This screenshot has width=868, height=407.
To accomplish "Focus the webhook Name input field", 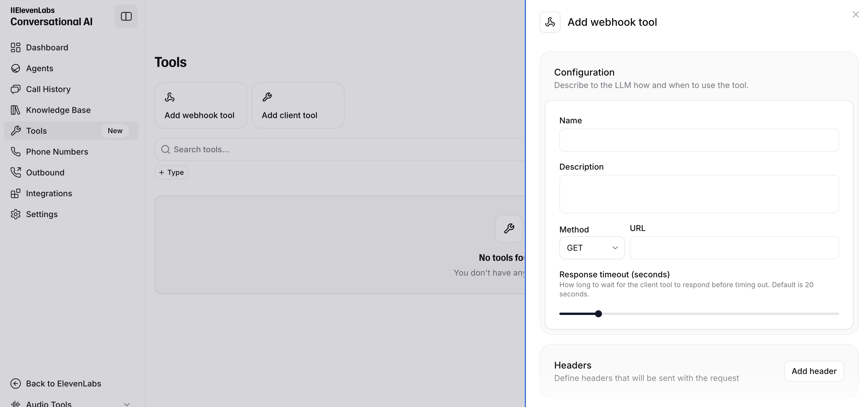I will pos(699,140).
